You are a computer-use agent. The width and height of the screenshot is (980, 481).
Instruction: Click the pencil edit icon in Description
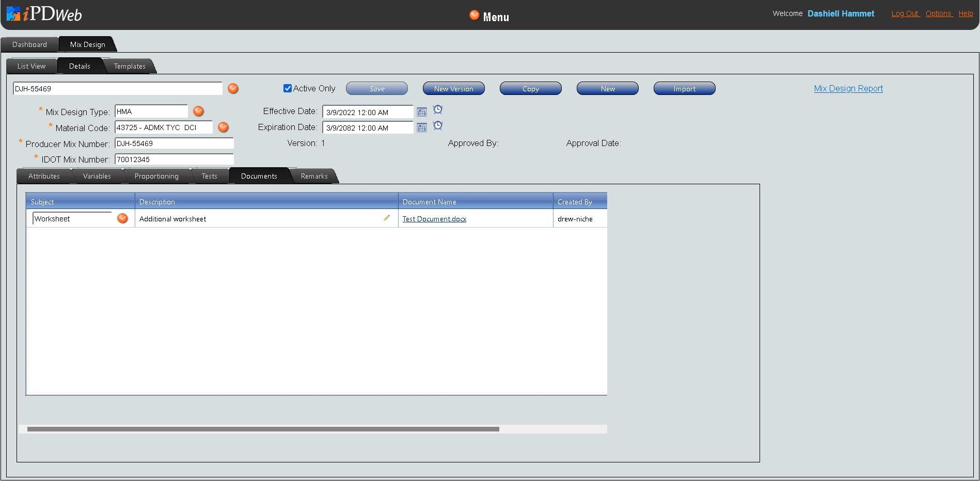(387, 218)
